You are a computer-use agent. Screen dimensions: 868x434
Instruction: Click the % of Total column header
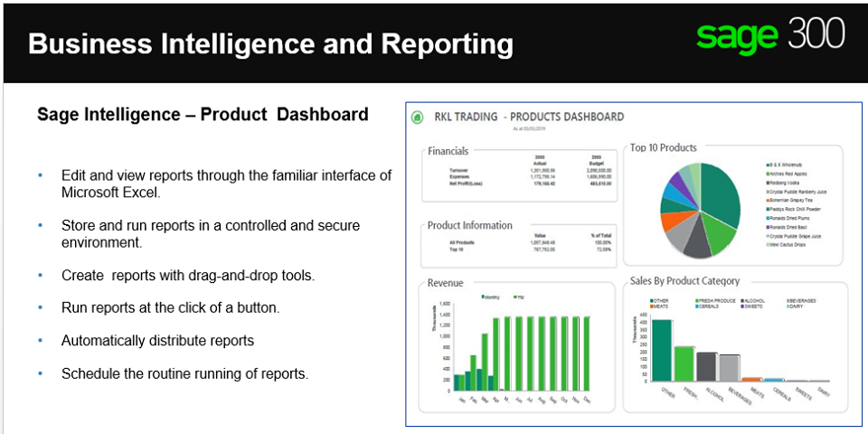tap(600, 236)
